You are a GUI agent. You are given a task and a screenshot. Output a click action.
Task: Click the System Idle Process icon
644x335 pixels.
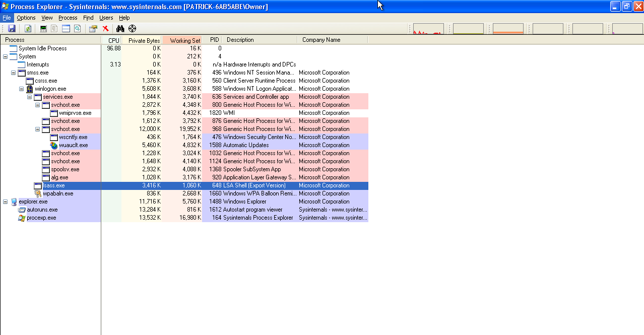click(x=14, y=48)
